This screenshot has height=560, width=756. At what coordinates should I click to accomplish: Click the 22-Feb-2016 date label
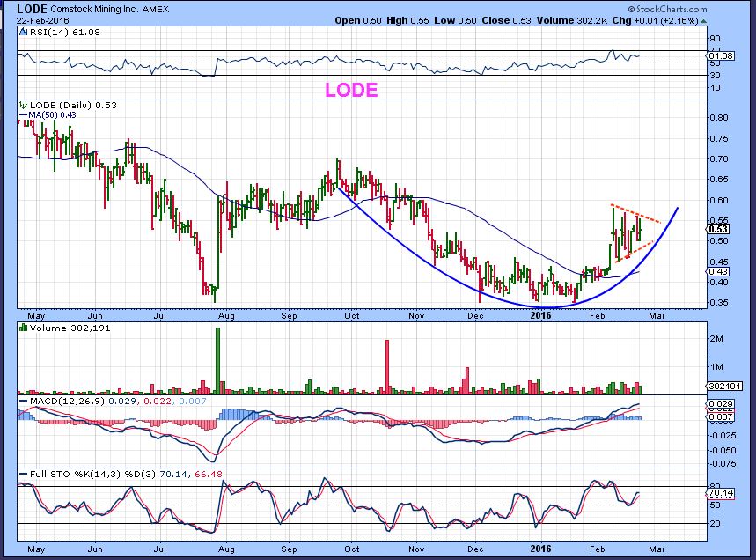click(43, 21)
